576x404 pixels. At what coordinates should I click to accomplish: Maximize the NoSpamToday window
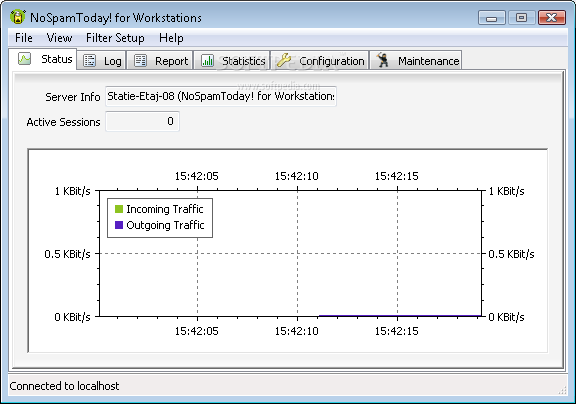click(x=521, y=17)
